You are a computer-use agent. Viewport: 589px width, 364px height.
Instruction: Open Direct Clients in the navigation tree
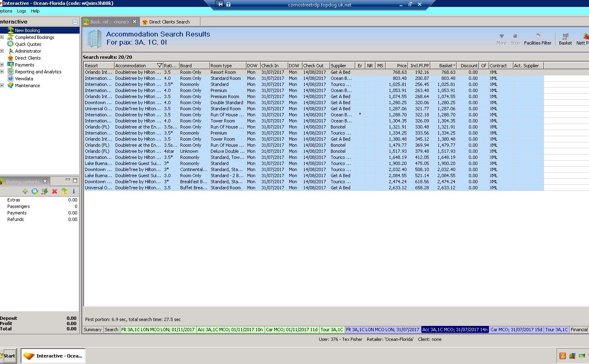point(28,58)
